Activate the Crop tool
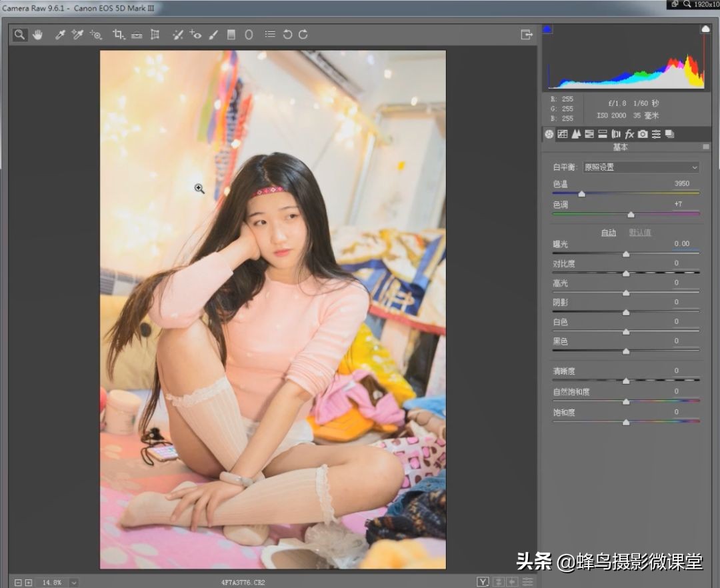This screenshot has width=720, height=588. 117,34
